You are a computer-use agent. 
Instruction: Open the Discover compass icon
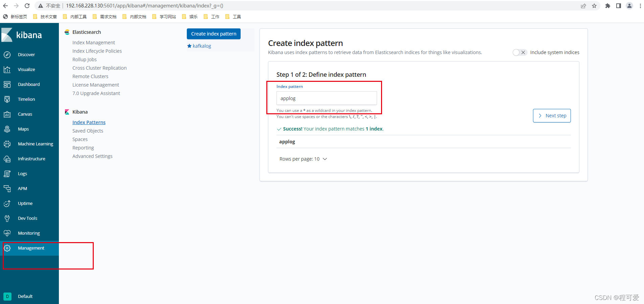click(x=7, y=55)
